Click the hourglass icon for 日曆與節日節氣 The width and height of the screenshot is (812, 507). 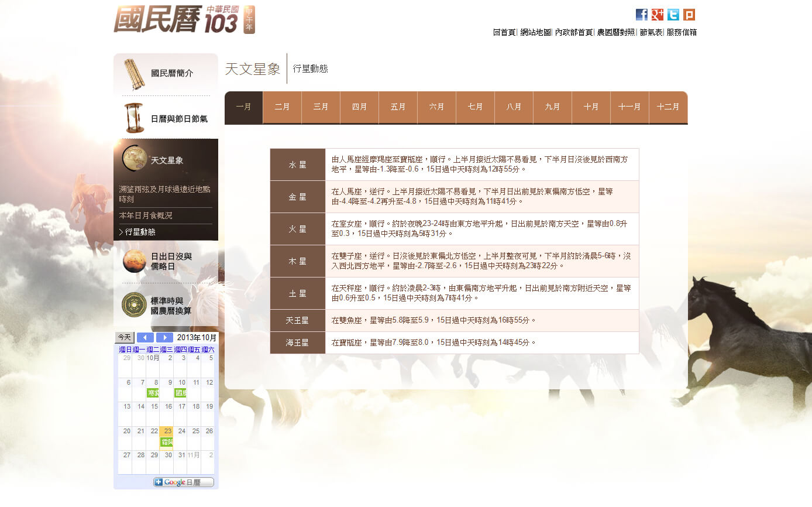pos(134,118)
